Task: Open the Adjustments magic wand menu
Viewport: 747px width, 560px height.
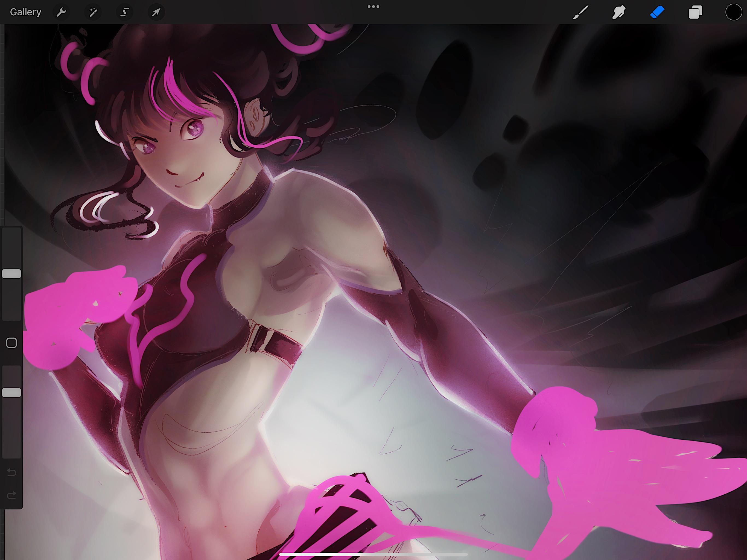Action: tap(93, 13)
